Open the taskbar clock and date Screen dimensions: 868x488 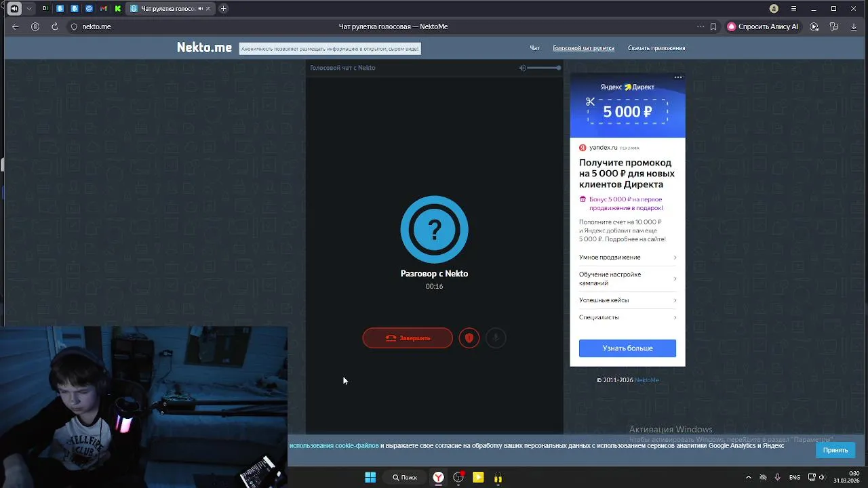point(847,477)
